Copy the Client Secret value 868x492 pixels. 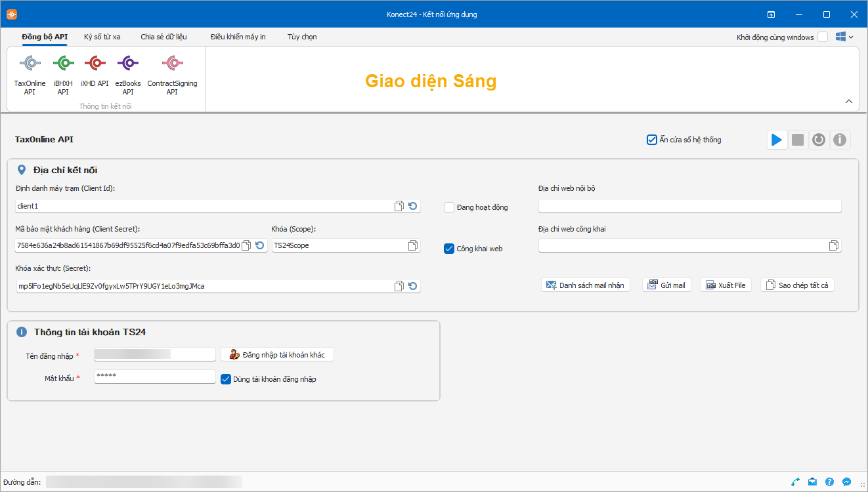[246, 245]
